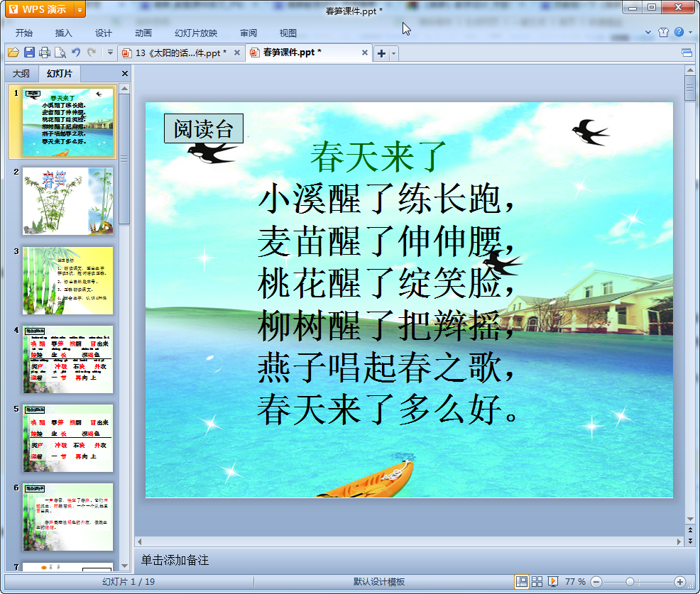Redo the action with the grayed arrow
The width and height of the screenshot is (700, 594).
coord(92,53)
